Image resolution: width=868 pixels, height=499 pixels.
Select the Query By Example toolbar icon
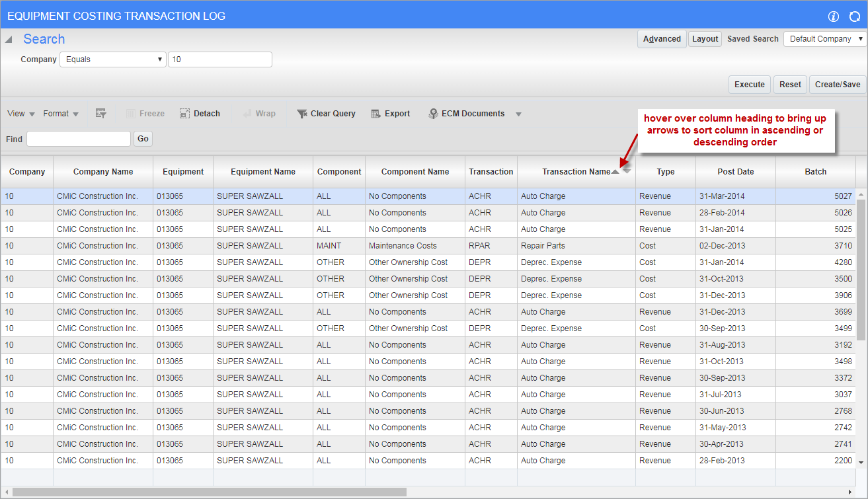pyautogui.click(x=100, y=113)
